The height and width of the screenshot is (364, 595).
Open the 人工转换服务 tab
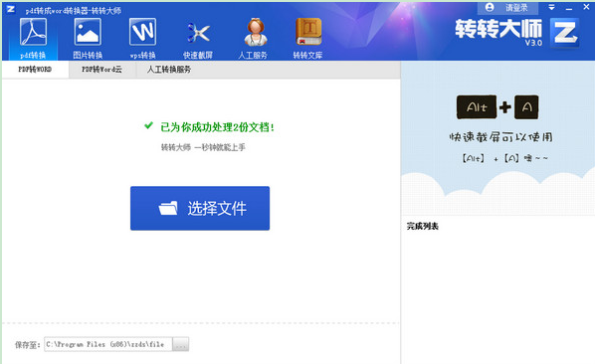point(169,70)
